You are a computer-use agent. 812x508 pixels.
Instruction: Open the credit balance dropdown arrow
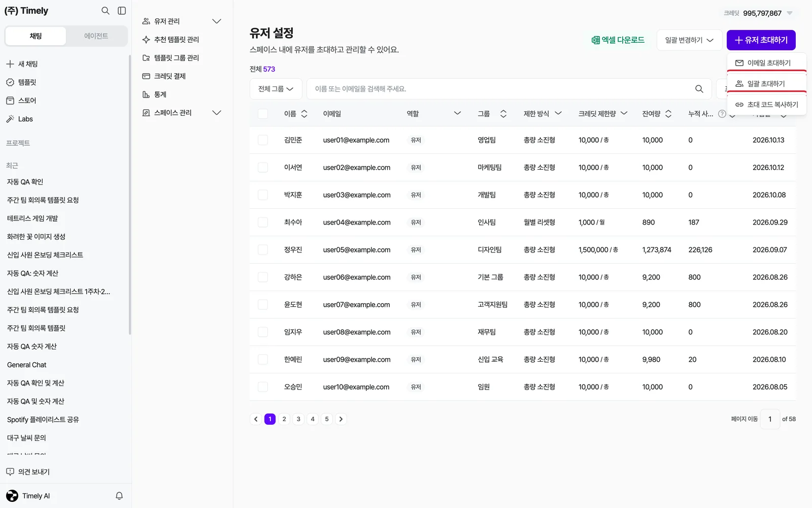(790, 13)
